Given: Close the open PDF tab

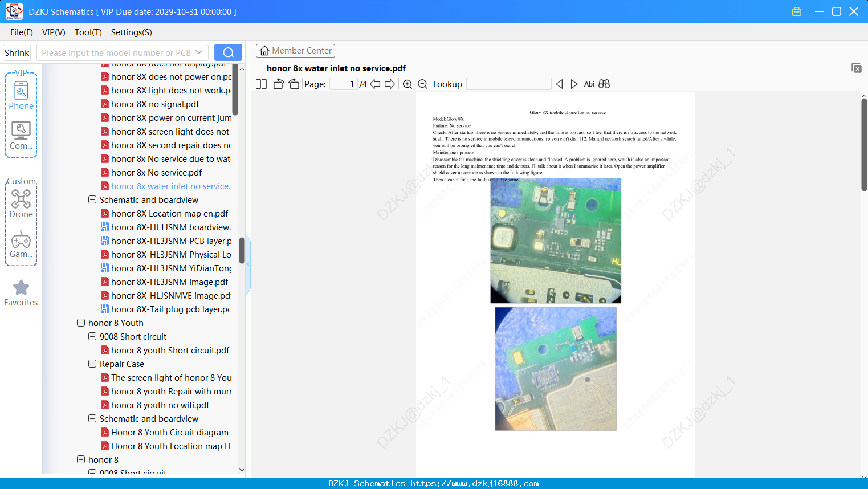Looking at the screenshot, I should [x=856, y=68].
